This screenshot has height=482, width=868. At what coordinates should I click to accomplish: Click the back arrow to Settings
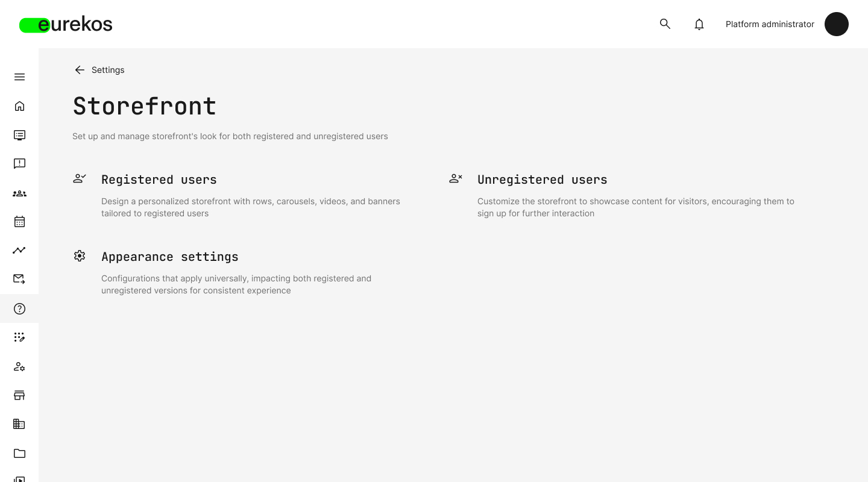click(x=80, y=70)
